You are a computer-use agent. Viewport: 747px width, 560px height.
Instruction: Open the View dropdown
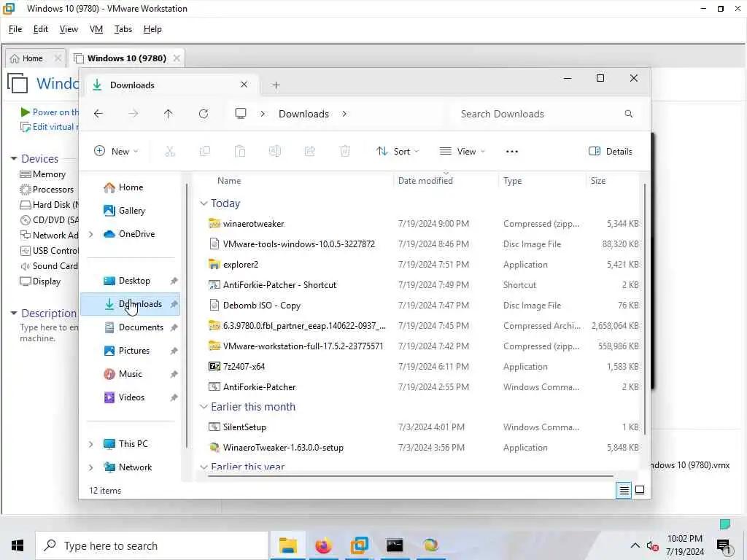click(x=462, y=152)
